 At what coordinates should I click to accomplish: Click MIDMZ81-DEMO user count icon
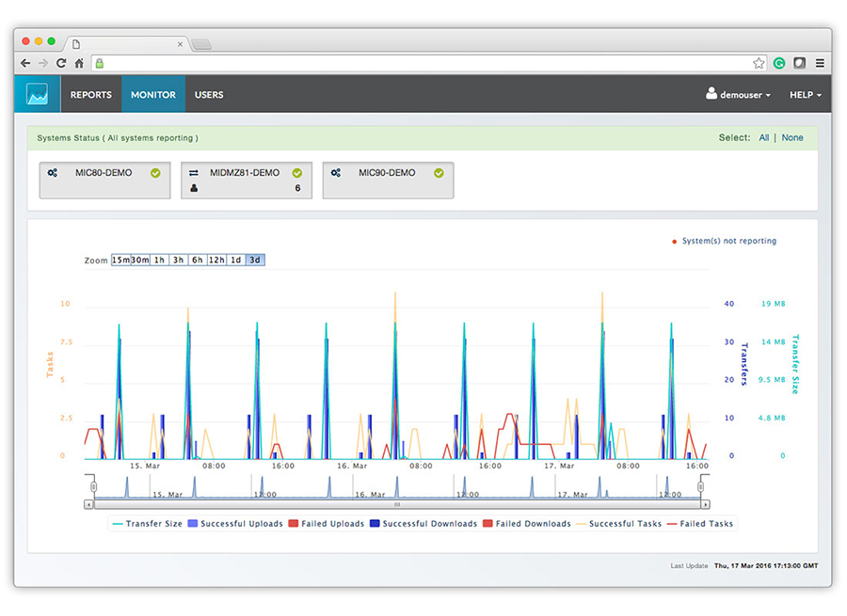pos(194,188)
